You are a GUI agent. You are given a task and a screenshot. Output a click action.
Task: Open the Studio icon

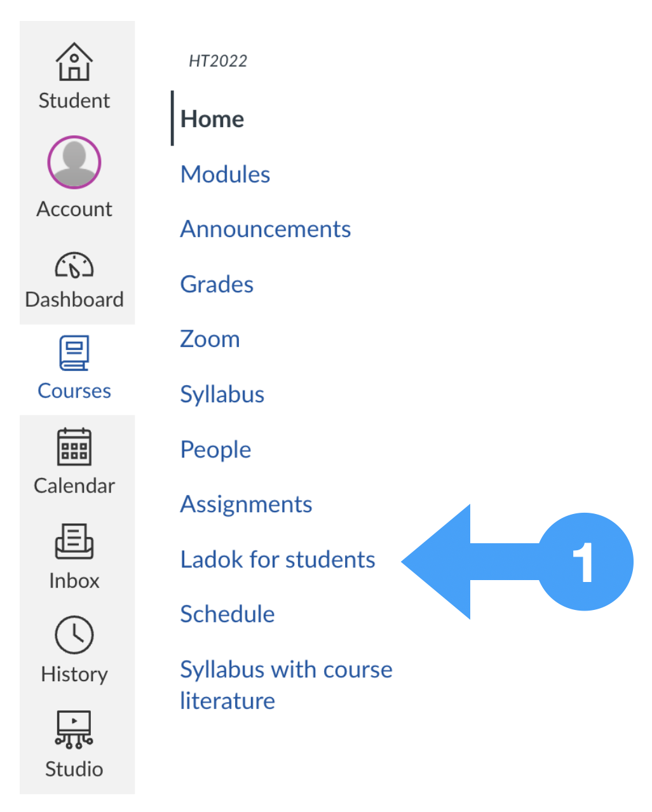pyautogui.click(x=74, y=729)
